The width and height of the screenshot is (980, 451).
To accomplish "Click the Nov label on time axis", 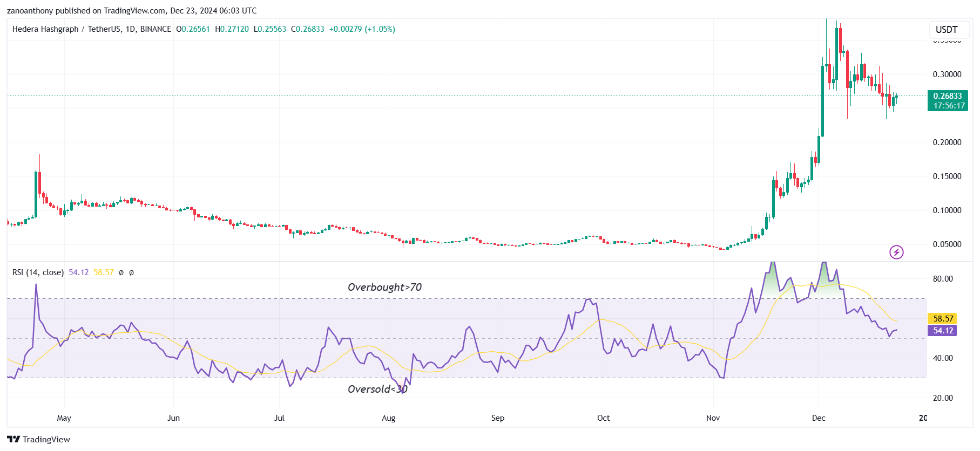I will pyautogui.click(x=713, y=418).
